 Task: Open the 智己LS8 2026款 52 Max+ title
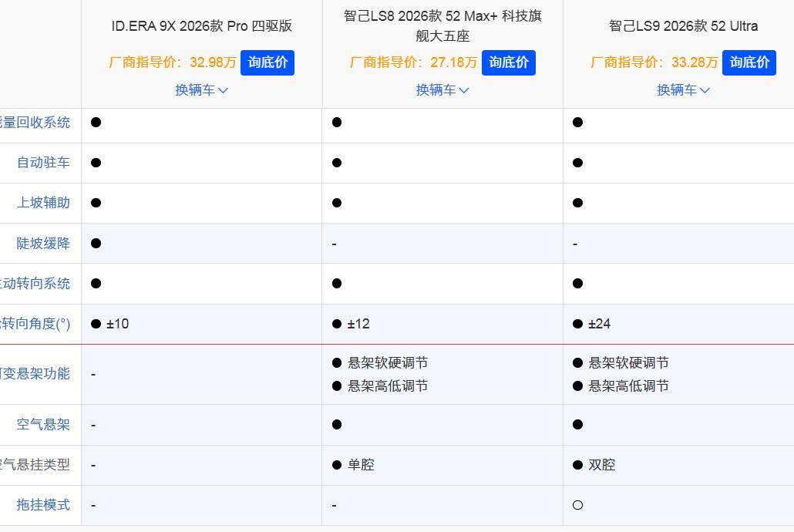coord(442,26)
